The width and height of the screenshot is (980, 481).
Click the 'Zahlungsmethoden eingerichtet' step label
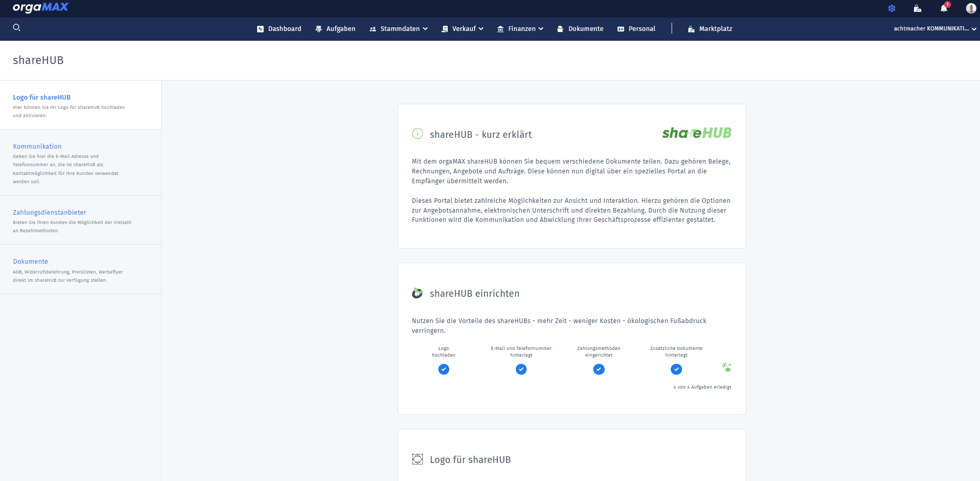click(x=599, y=352)
